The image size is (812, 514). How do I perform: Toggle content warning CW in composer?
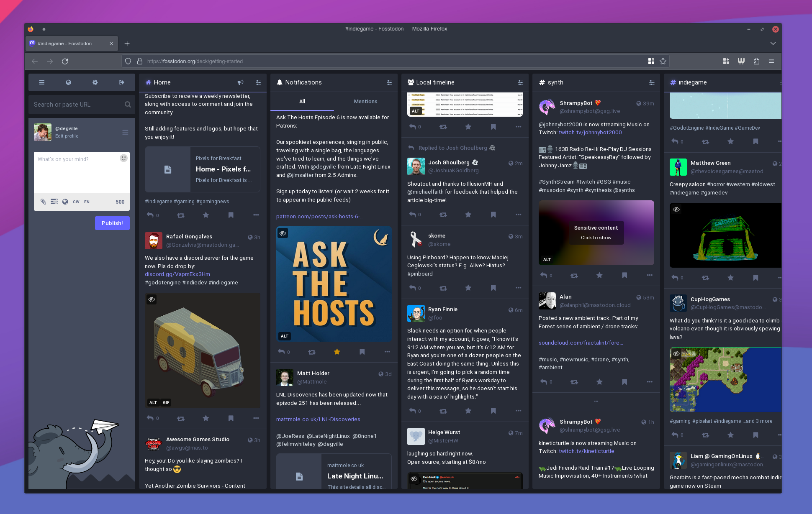point(76,202)
